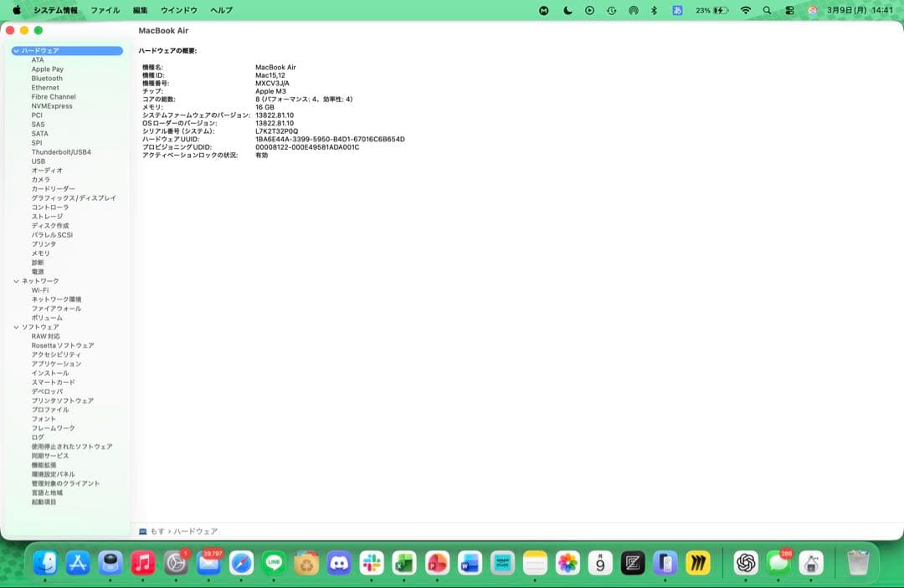The width and height of the screenshot is (904, 588).
Task: Click もす in the bottom path bar
Action: click(157, 531)
